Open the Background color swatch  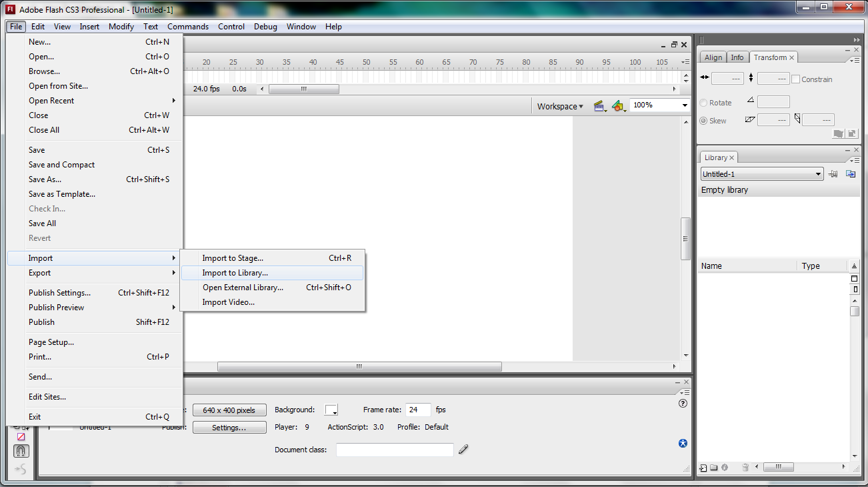tap(331, 410)
